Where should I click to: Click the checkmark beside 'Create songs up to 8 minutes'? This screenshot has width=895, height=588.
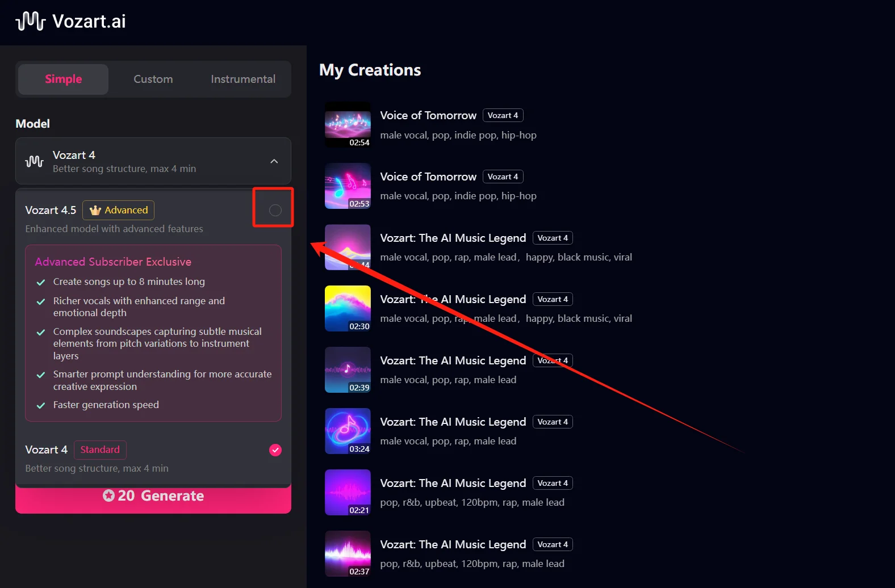(41, 282)
